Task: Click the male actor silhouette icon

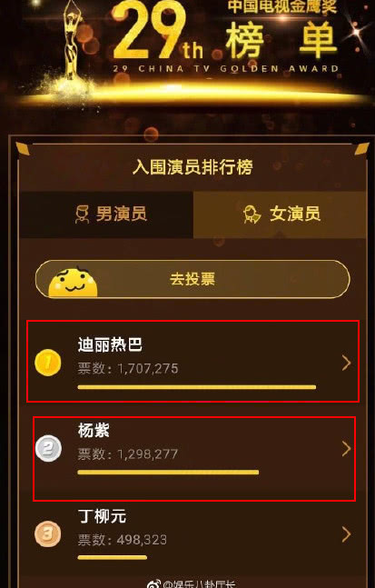Action: pos(82,214)
